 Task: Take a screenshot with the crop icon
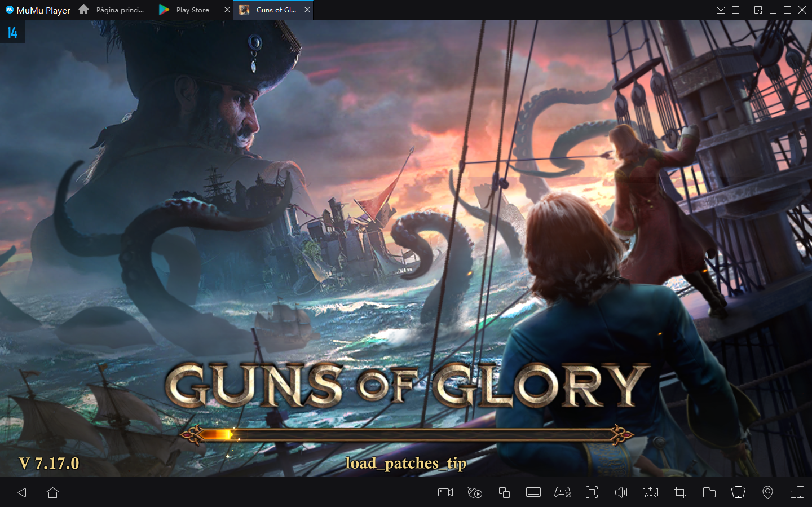[x=679, y=492]
